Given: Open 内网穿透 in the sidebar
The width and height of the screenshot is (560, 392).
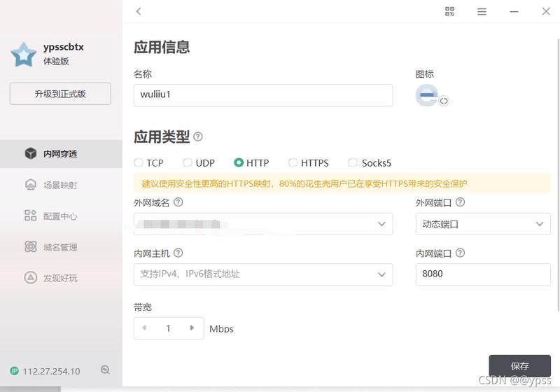Looking at the screenshot, I should click(x=61, y=154).
